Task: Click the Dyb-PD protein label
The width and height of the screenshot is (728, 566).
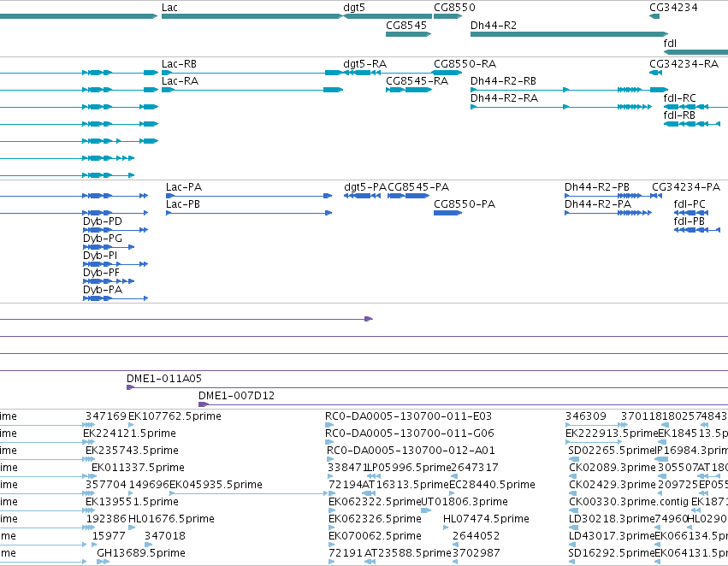Action: click(x=103, y=221)
